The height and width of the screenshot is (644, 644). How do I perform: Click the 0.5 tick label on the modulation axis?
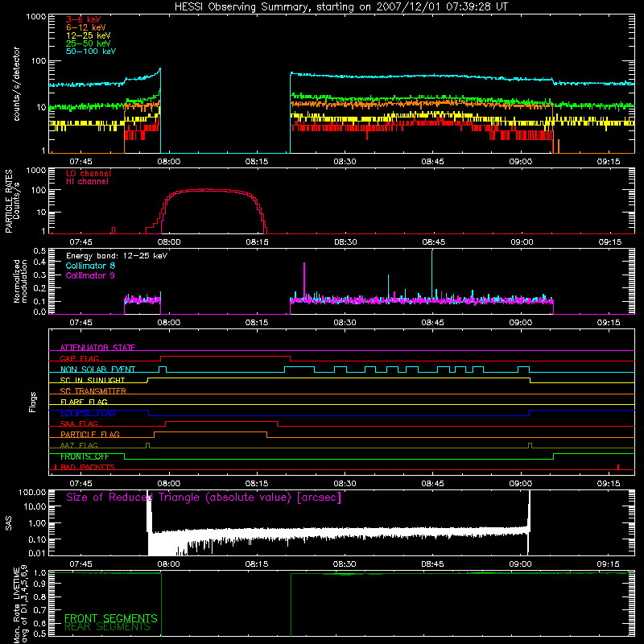click(39, 250)
